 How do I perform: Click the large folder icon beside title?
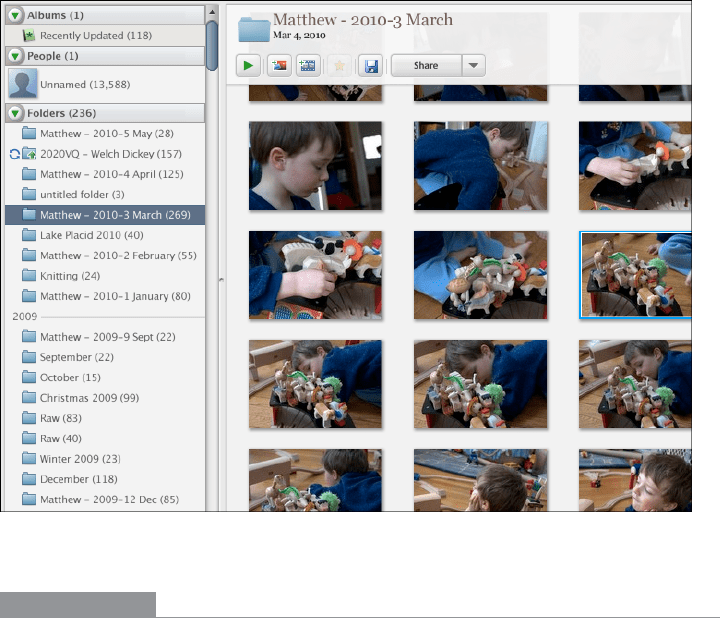pyautogui.click(x=254, y=29)
